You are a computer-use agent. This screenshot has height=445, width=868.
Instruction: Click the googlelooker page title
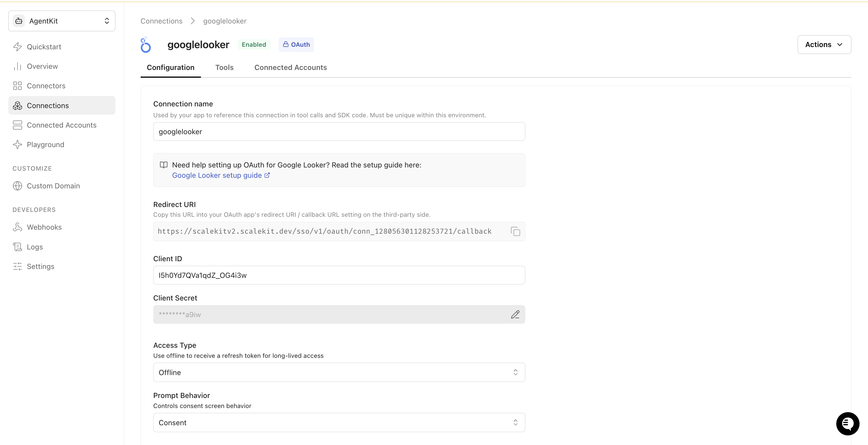pos(198,44)
